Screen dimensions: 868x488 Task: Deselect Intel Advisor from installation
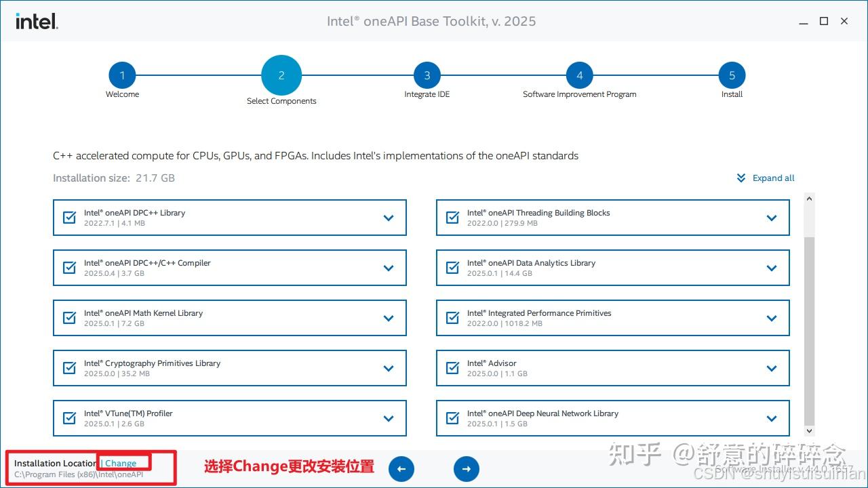(x=452, y=368)
